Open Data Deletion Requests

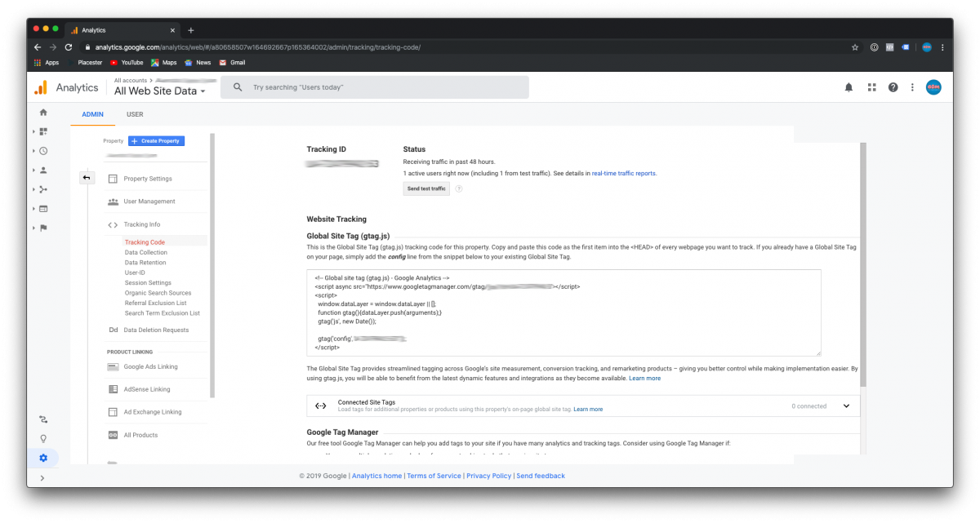(156, 330)
